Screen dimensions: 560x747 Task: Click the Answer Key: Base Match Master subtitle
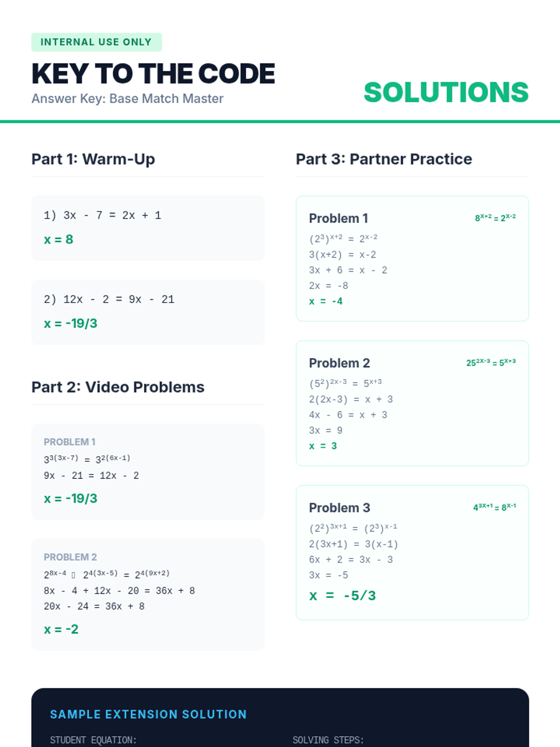click(127, 99)
